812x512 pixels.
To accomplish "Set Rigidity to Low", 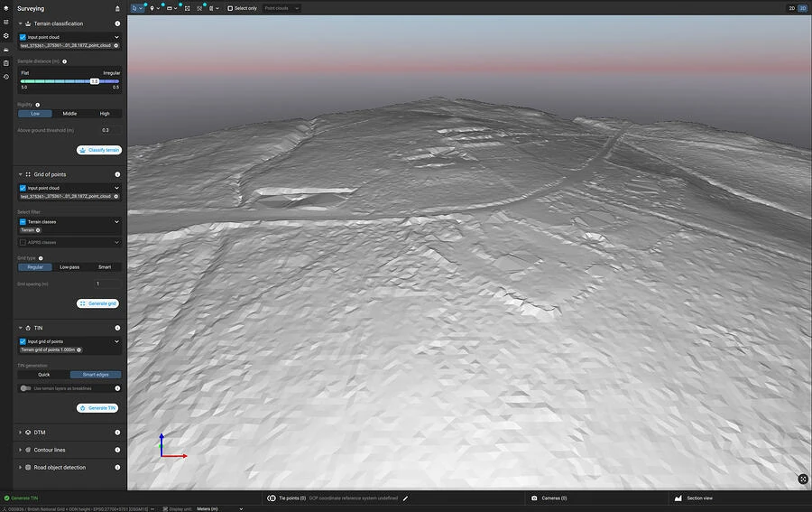I will point(35,114).
